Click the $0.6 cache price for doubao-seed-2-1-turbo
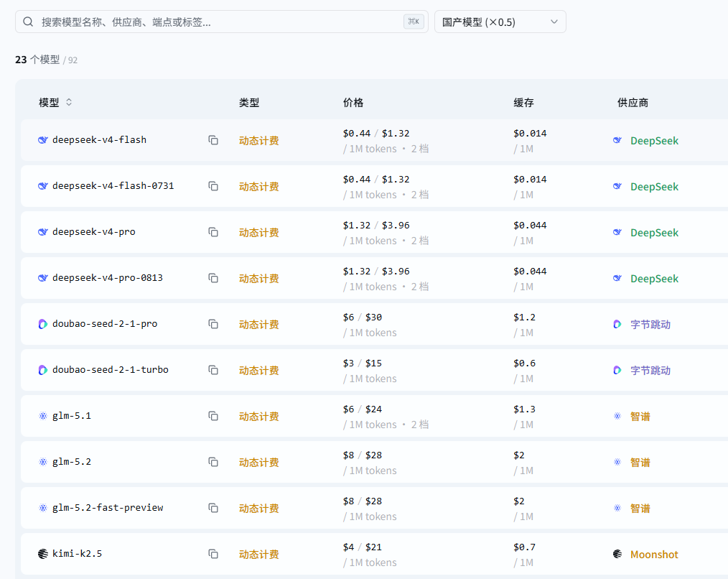 524,363
